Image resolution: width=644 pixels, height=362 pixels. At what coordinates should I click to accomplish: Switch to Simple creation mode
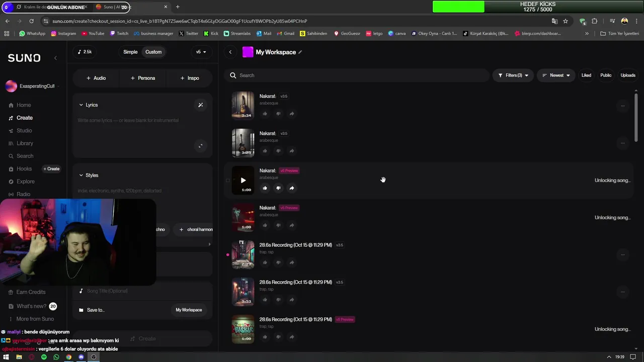(x=130, y=52)
